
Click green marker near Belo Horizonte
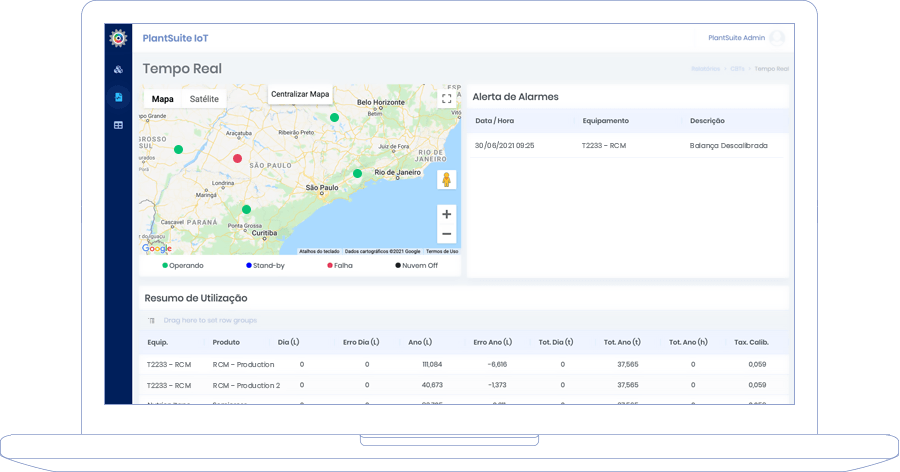(335, 118)
